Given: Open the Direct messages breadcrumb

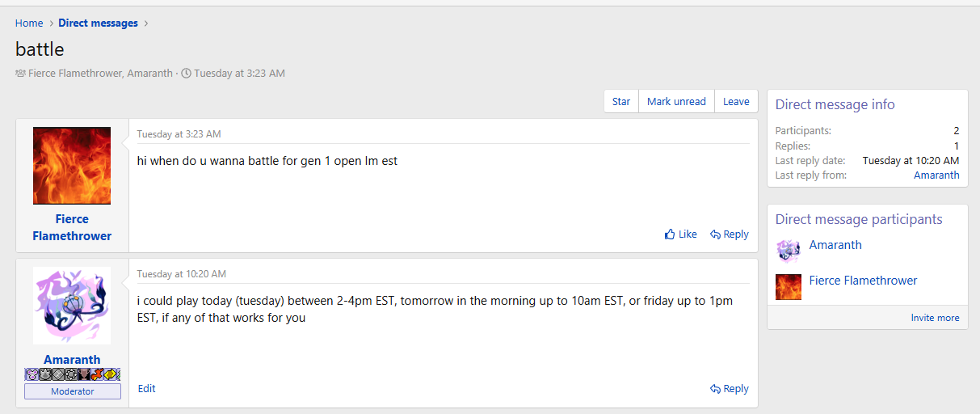Looking at the screenshot, I should tap(98, 23).
